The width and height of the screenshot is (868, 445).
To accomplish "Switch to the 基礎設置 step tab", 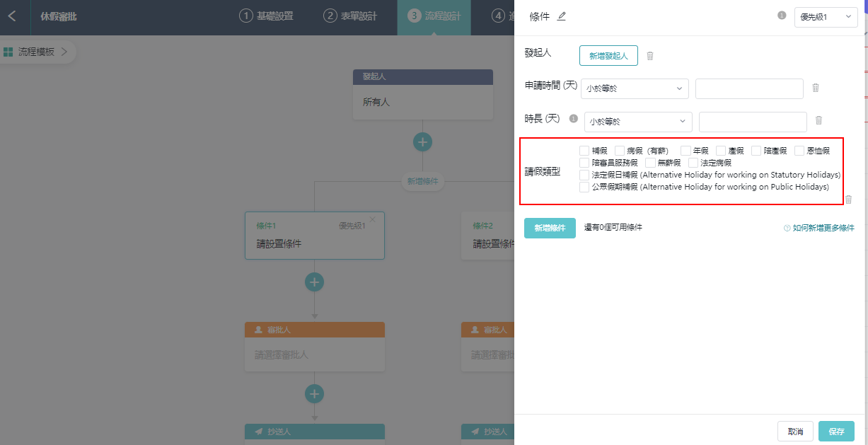I will click(266, 16).
